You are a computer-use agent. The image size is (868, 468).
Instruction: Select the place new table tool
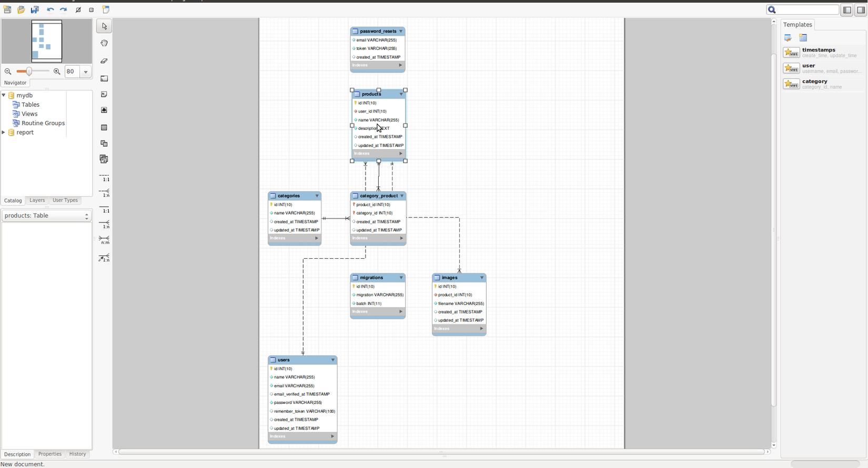(104, 127)
